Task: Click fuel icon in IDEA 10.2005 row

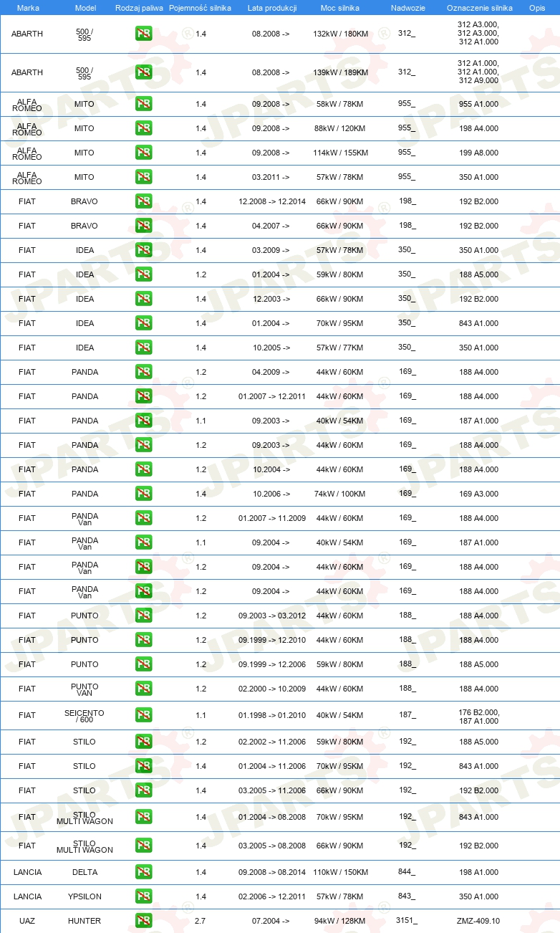Action: pyautogui.click(x=144, y=347)
